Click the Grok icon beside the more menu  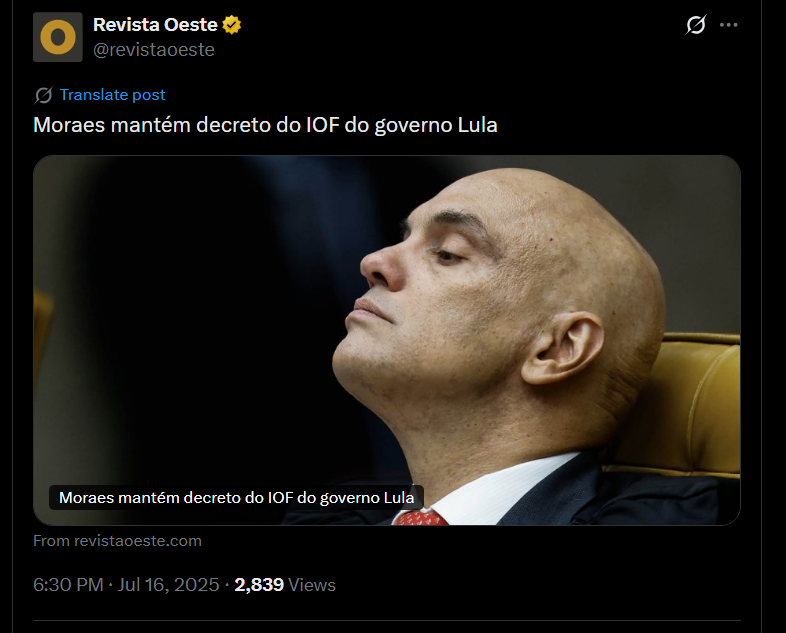[x=696, y=25]
